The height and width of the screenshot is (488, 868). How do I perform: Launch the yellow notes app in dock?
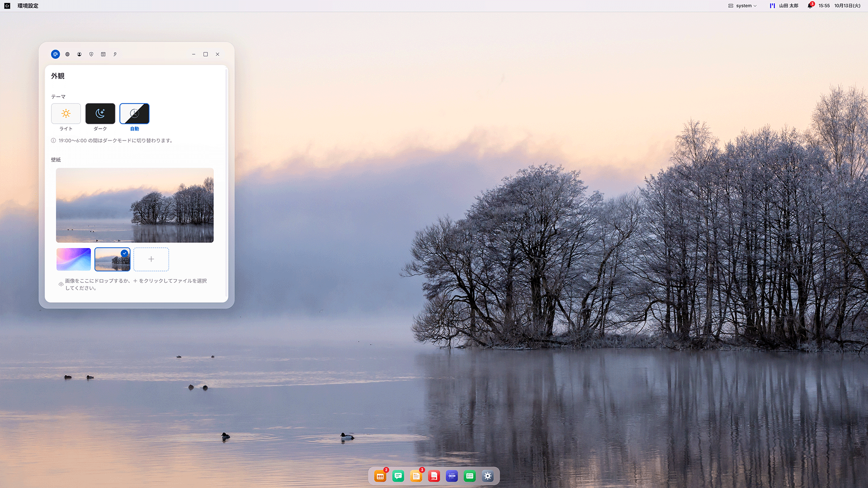[416, 476]
